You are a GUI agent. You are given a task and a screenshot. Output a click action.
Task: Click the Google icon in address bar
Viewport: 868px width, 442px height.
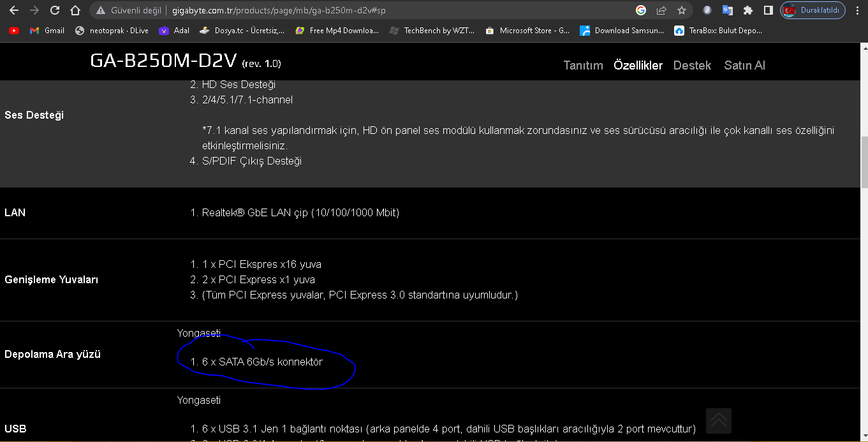click(x=641, y=10)
